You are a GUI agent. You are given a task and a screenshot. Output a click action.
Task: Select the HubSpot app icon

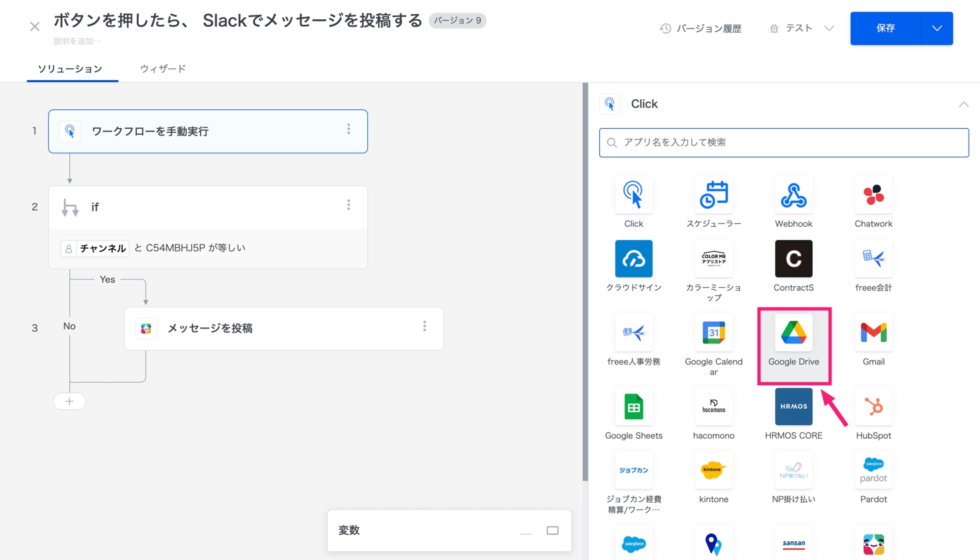(x=873, y=407)
